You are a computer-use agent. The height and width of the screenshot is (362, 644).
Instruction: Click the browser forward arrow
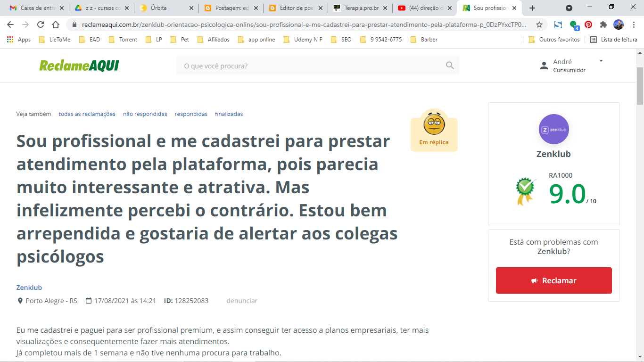click(25, 25)
